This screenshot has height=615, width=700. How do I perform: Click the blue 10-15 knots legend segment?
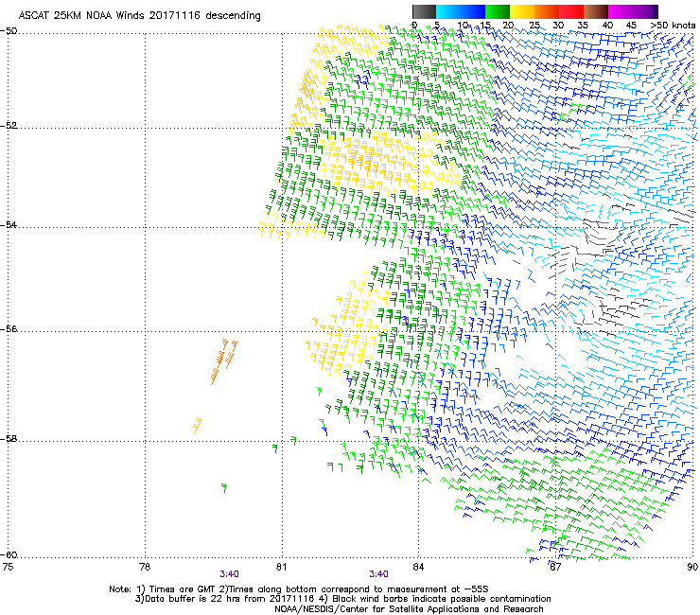473,11
